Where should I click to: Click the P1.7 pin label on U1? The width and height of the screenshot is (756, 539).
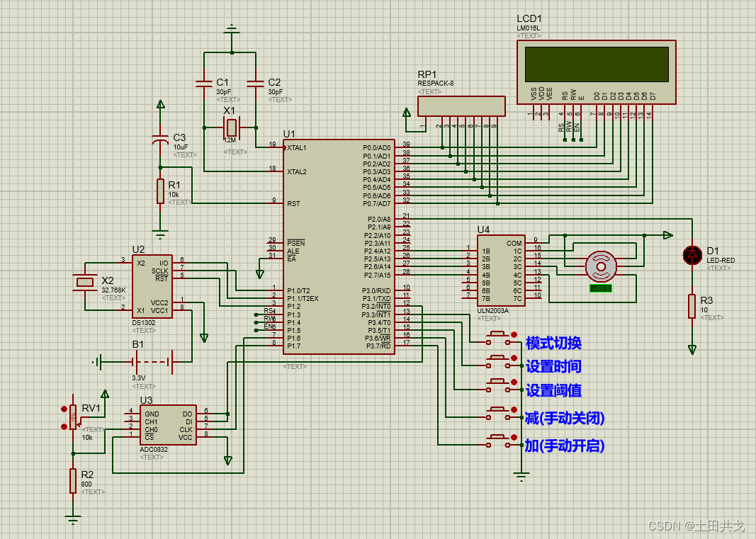point(293,346)
